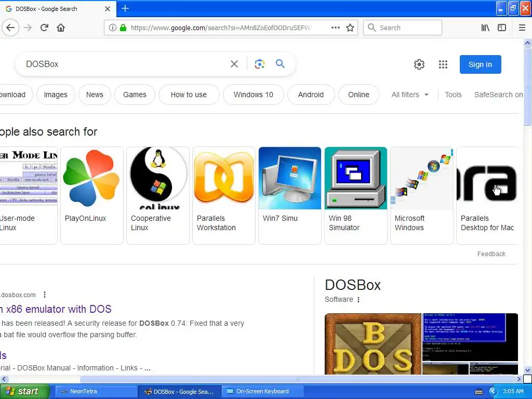Click the green padlock security icon

click(x=123, y=28)
